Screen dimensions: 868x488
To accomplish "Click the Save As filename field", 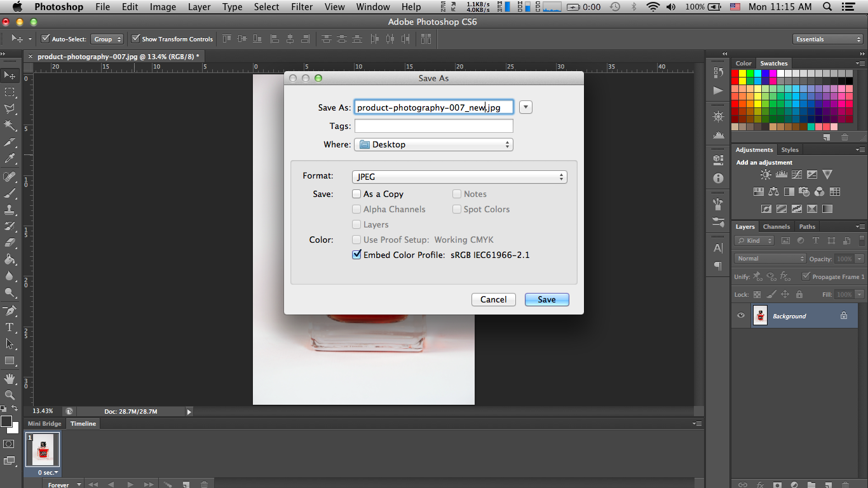I will coord(433,107).
